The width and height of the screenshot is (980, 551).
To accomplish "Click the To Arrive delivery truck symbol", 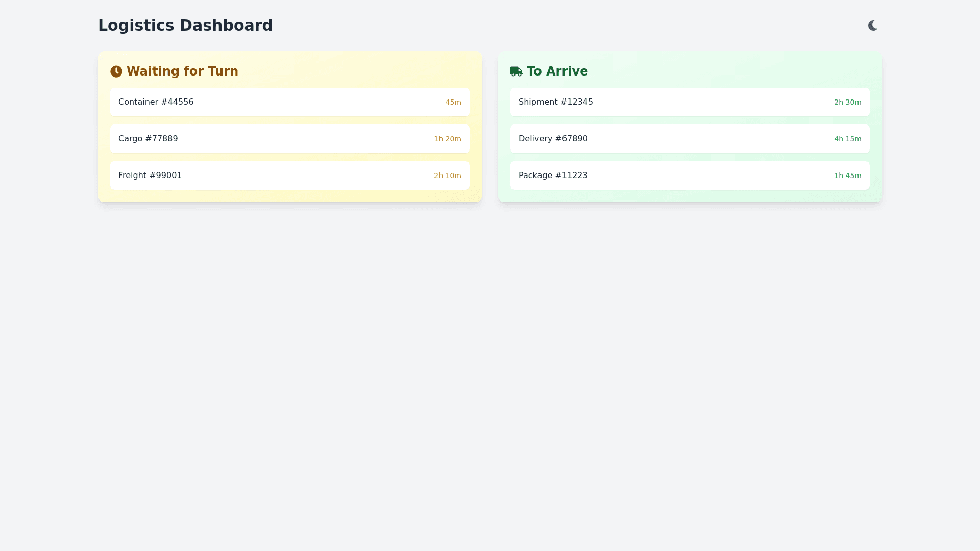I will (x=516, y=71).
